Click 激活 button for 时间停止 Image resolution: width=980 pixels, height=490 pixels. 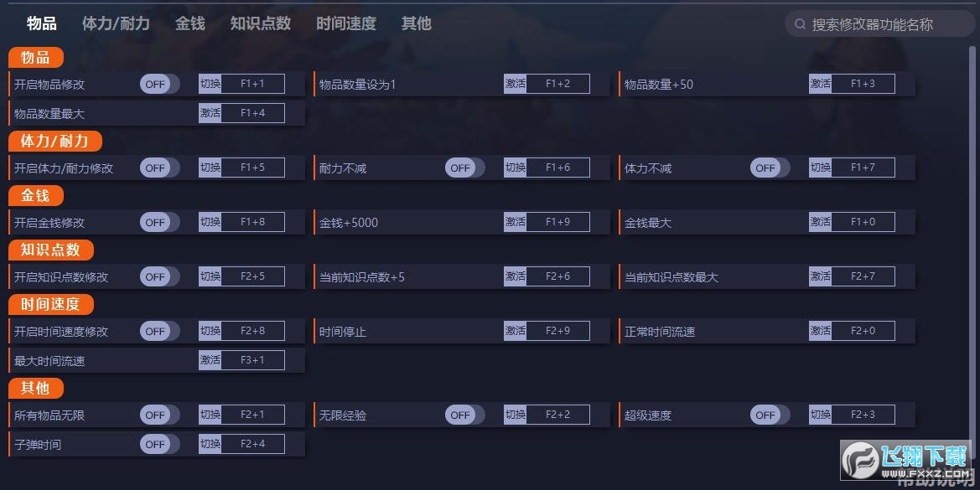[x=515, y=330]
